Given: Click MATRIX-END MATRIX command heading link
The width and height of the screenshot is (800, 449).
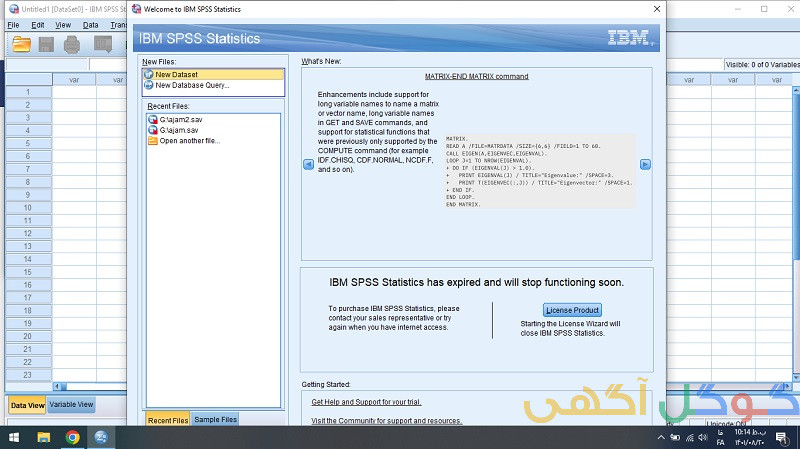Looking at the screenshot, I should coord(477,77).
